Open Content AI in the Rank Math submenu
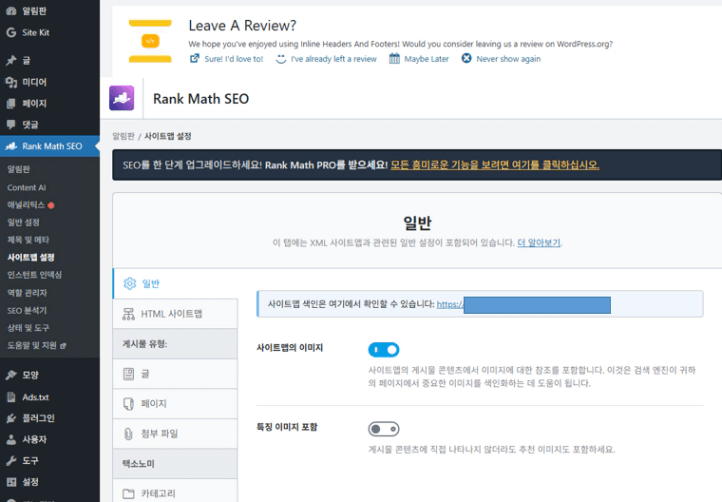The height and width of the screenshot is (502, 722). tap(26, 187)
